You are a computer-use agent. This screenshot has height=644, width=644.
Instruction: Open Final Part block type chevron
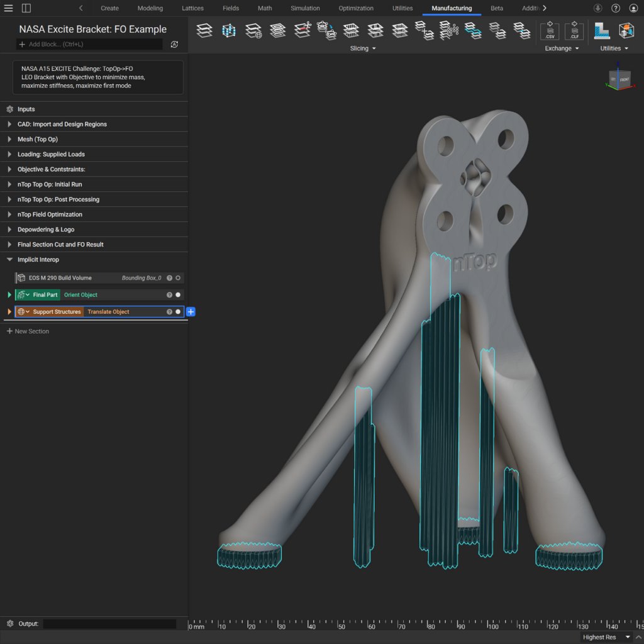(x=28, y=295)
